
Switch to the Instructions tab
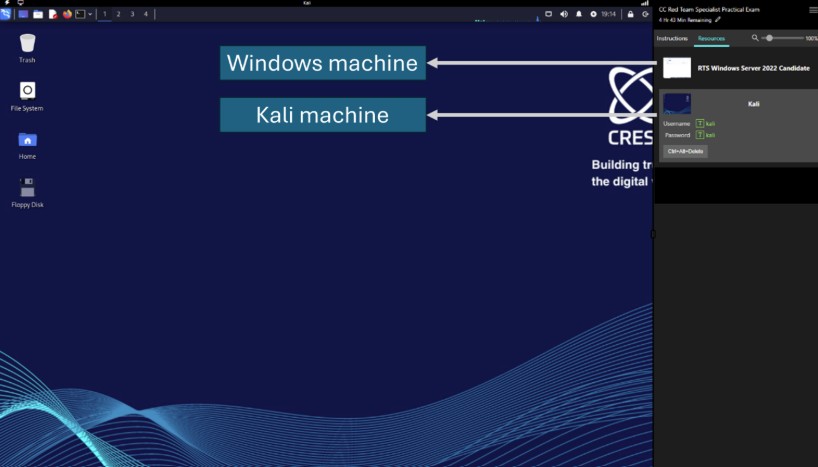672,39
